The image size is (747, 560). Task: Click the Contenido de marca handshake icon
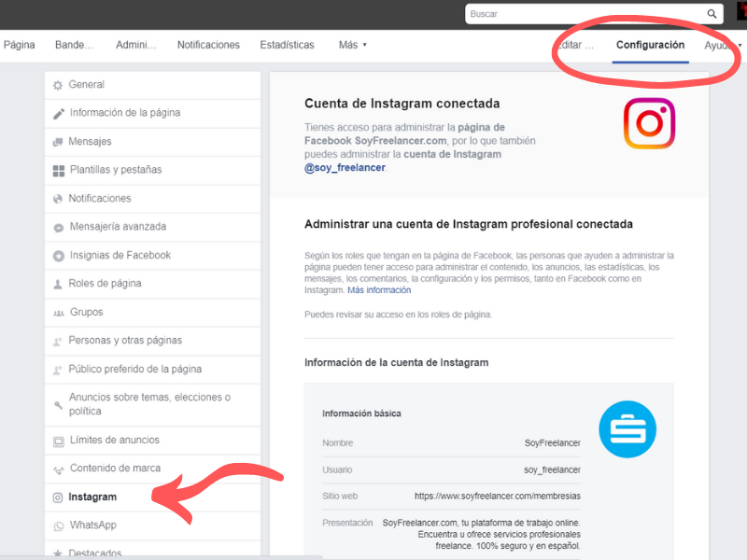coord(59,470)
